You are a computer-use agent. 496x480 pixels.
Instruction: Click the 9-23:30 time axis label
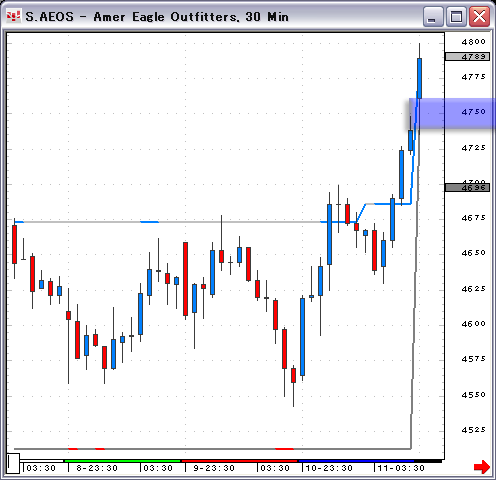pyautogui.click(x=214, y=468)
